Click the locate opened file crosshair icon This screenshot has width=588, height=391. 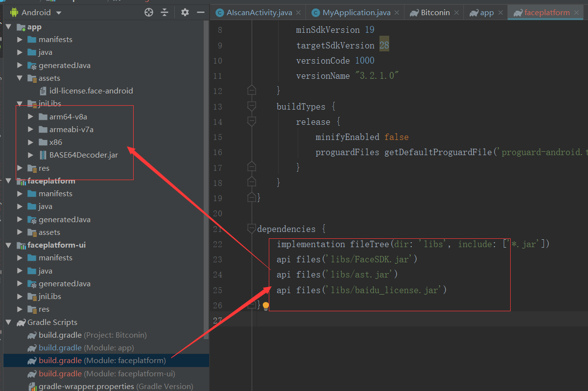(x=149, y=12)
